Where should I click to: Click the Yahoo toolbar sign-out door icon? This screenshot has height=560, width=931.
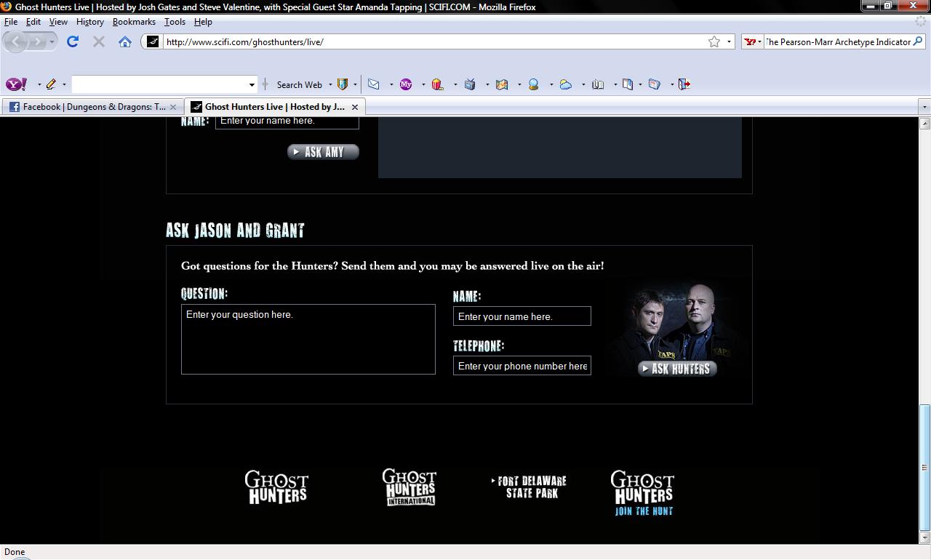(684, 84)
